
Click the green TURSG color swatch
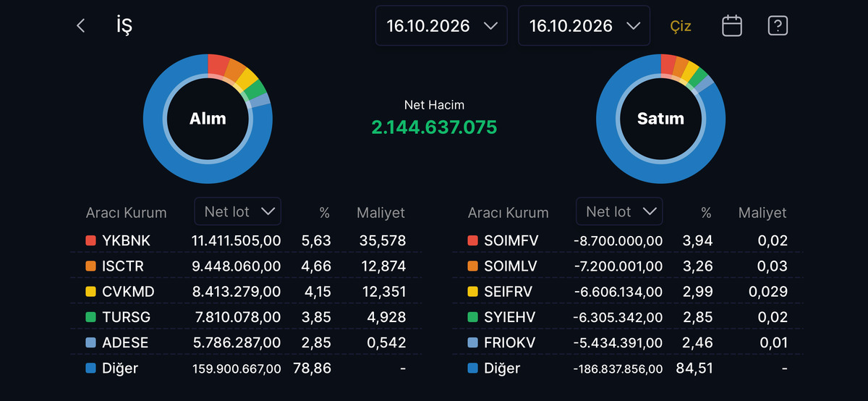pyautogui.click(x=90, y=317)
